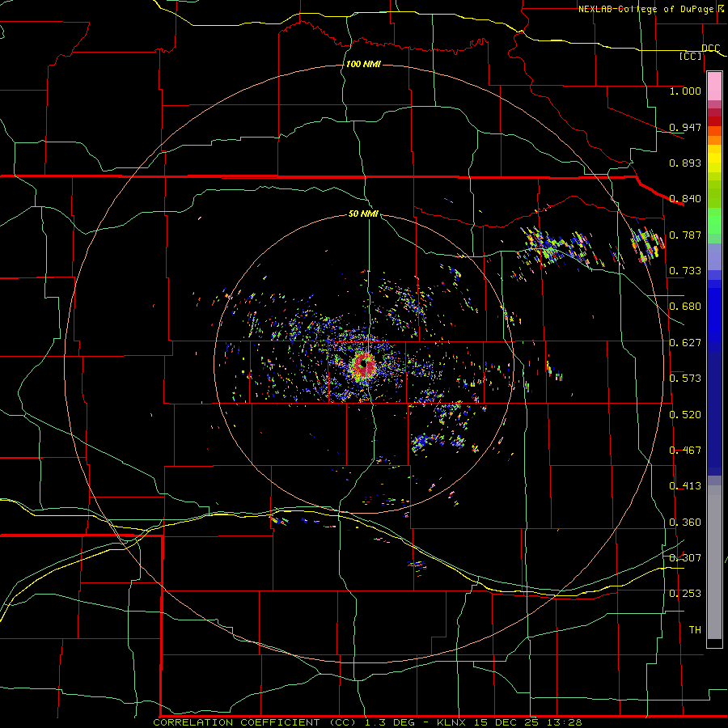Image resolution: width=728 pixels, height=728 pixels.
Task: Click the KLNX radar site identifier
Action: [451, 722]
